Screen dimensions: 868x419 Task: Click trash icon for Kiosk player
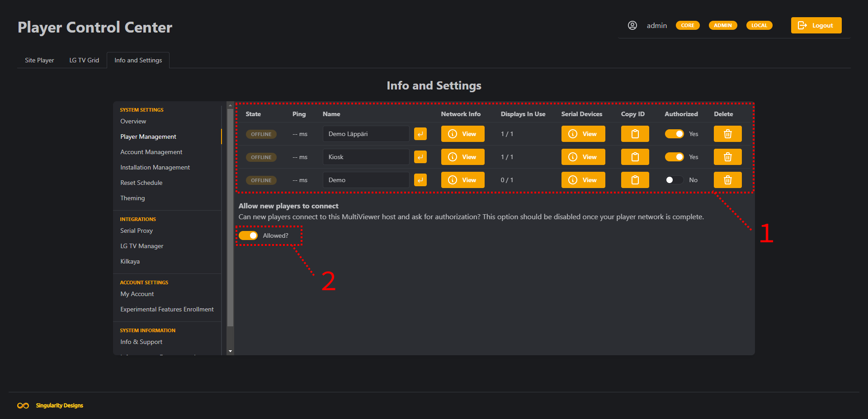727,157
